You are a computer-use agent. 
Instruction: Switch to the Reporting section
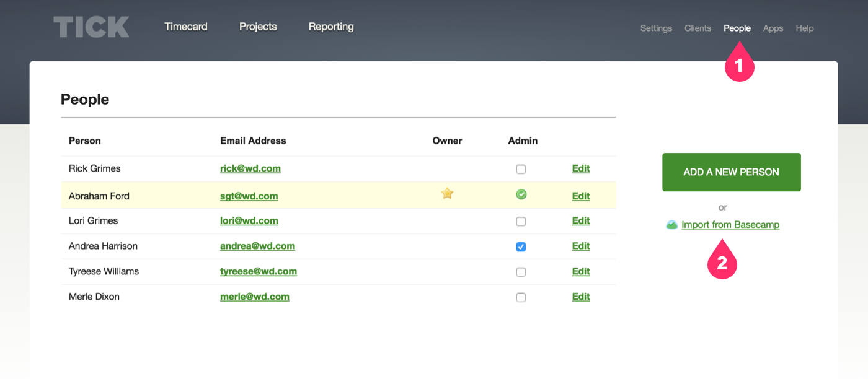[330, 26]
